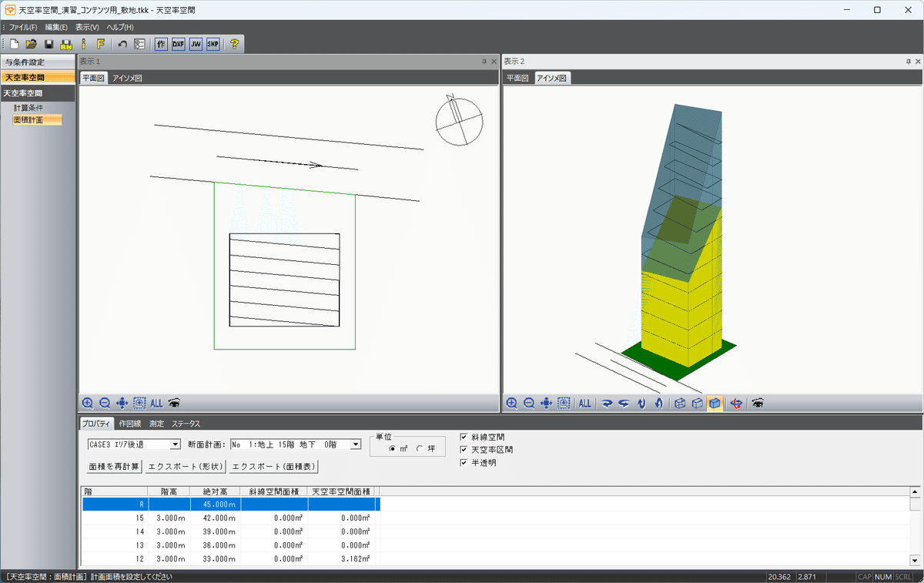Open the 作図線 tab
This screenshot has width=924, height=583.
(x=130, y=424)
